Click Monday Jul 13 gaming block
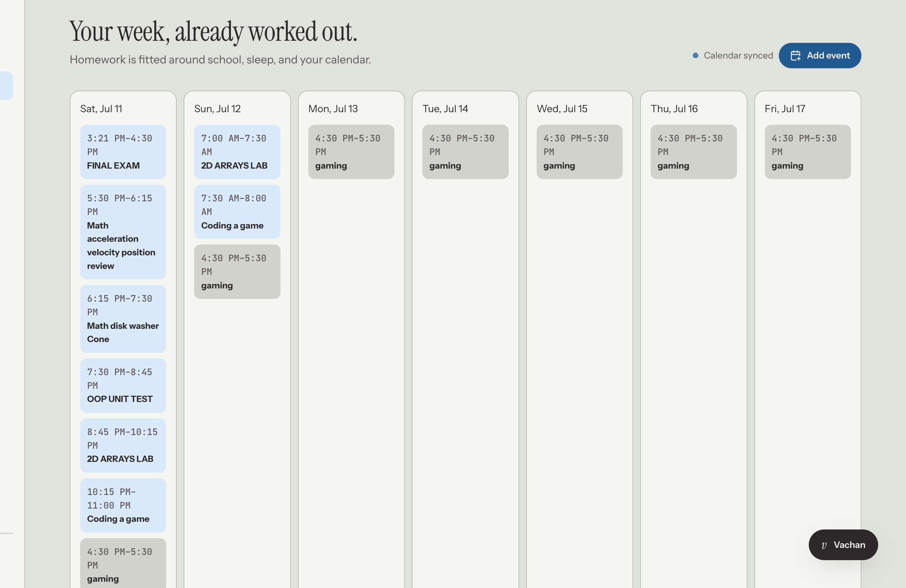Screen dimensions: 906x588 351,152
